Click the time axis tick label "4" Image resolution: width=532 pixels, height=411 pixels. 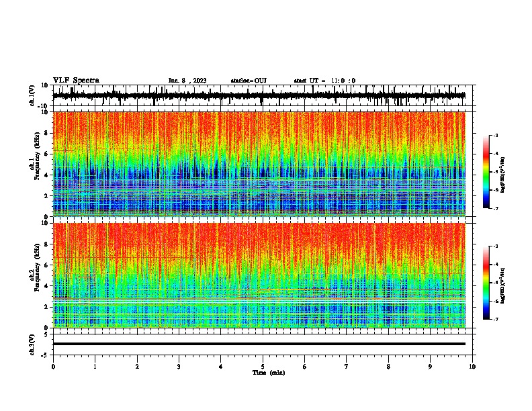(x=221, y=367)
